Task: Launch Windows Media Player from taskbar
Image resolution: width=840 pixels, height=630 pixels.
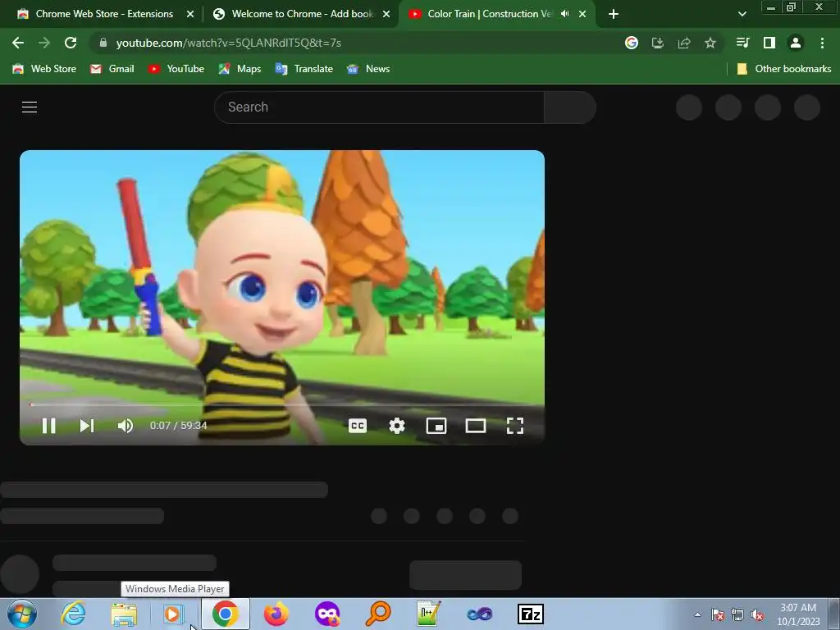Action: click(173, 614)
